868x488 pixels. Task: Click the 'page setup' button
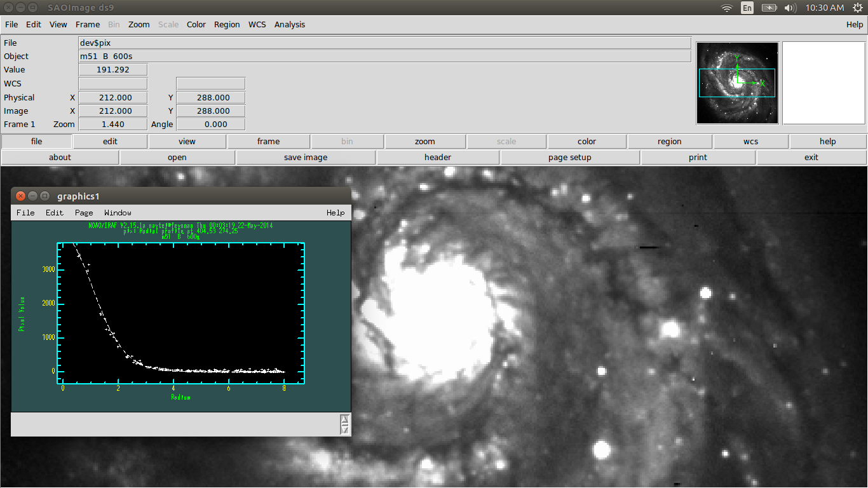(x=570, y=157)
